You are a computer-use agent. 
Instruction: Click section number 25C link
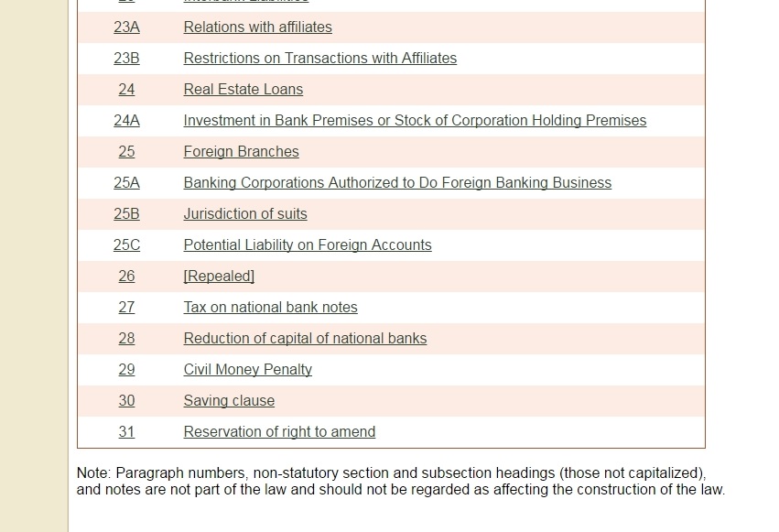point(126,245)
